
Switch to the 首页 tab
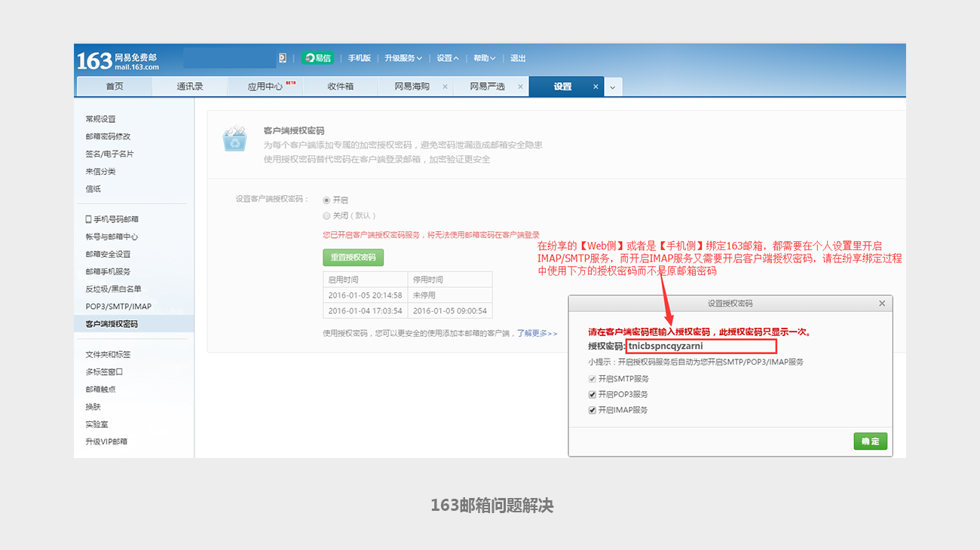(115, 87)
